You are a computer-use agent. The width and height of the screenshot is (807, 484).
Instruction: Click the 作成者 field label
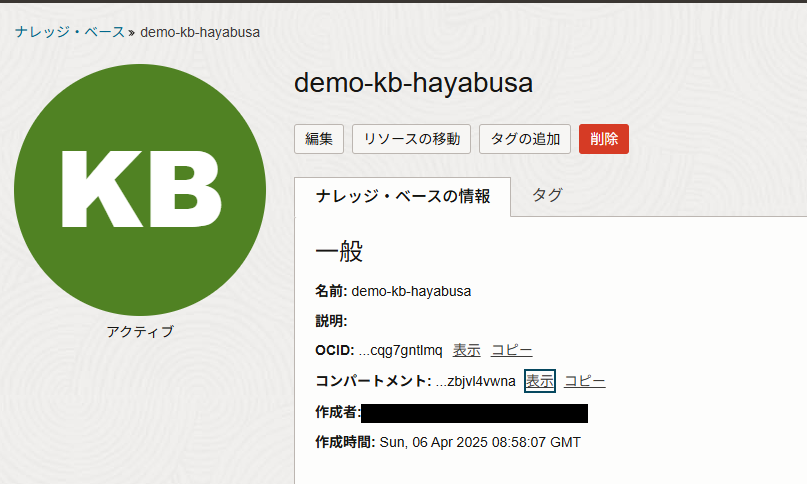(x=338, y=412)
